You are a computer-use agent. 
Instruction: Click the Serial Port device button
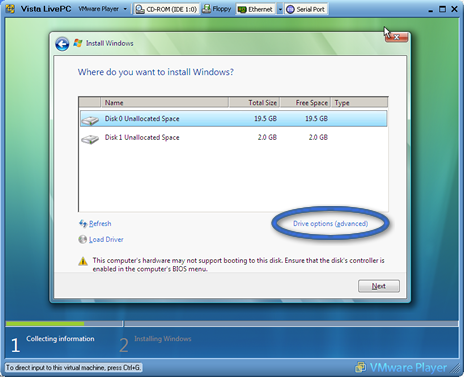coord(306,9)
